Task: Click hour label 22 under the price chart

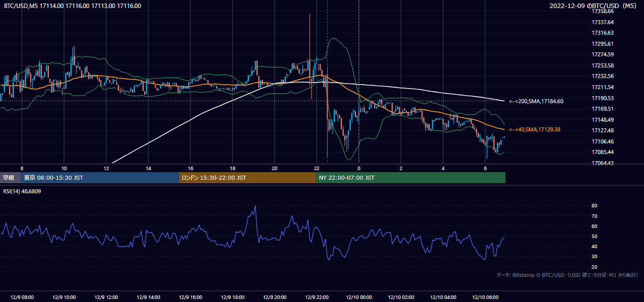Action: pyautogui.click(x=316, y=168)
